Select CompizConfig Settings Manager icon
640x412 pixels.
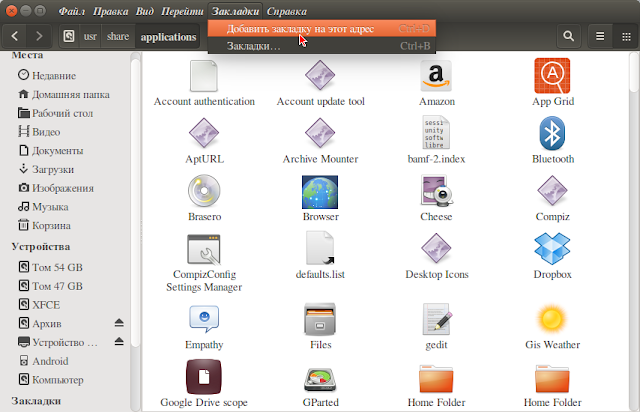(x=204, y=249)
